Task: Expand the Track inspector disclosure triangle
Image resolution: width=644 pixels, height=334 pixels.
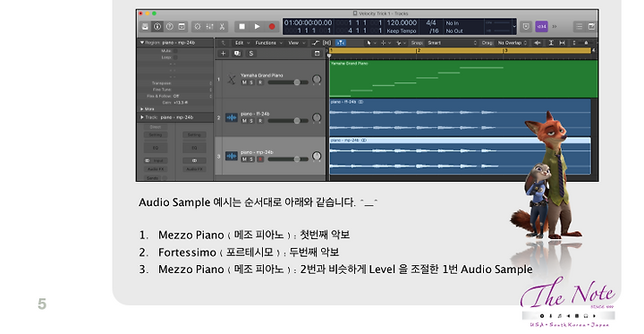Action: [142, 117]
